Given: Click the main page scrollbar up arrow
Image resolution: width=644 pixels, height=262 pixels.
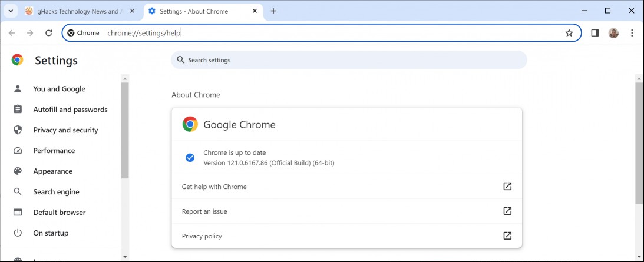Looking at the screenshot, I should click(x=639, y=78).
